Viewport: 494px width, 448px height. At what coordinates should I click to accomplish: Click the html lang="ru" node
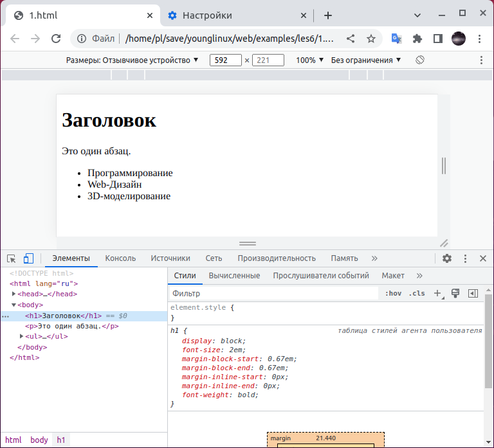[x=44, y=283]
